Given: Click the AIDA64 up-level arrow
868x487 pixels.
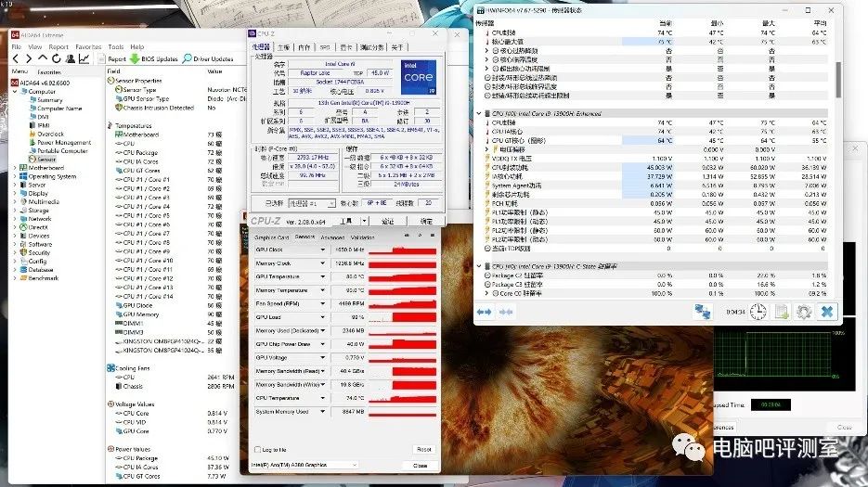Looking at the screenshot, I should tap(42, 58).
